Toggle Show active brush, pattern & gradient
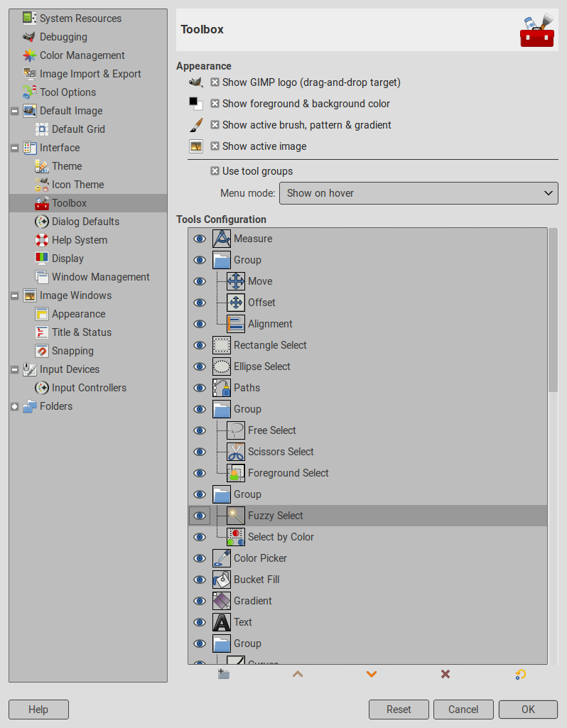Viewport: 567px width, 728px height. pyautogui.click(x=215, y=125)
